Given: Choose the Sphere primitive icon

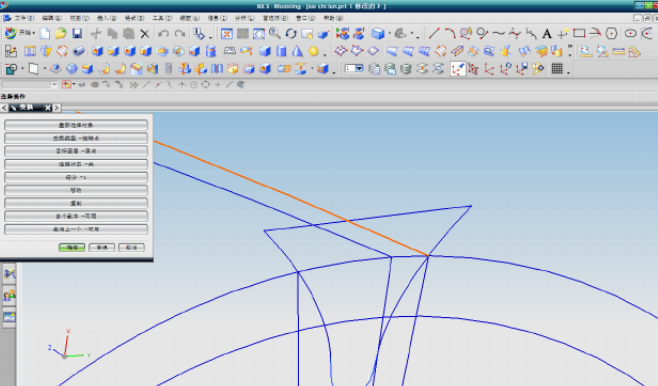Looking at the screenshot, I should tap(313, 51).
